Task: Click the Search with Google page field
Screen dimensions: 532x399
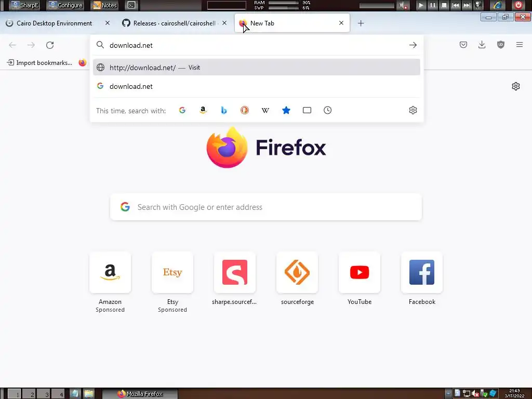Action: click(x=266, y=207)
